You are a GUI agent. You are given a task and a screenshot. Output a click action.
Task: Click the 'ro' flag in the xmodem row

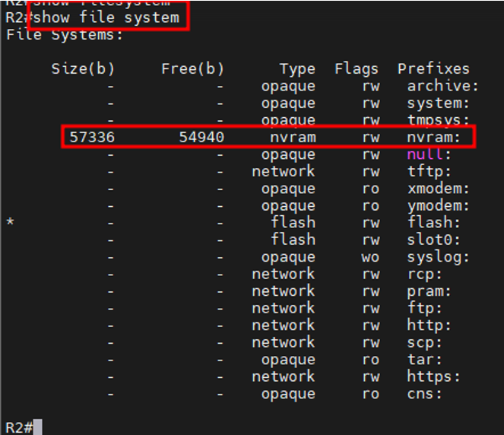(371, 189)
